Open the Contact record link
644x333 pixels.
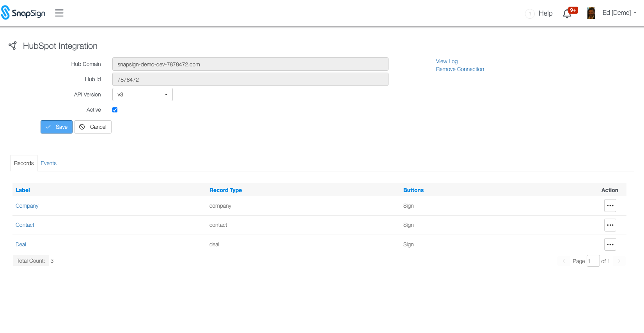coord(25,225)
